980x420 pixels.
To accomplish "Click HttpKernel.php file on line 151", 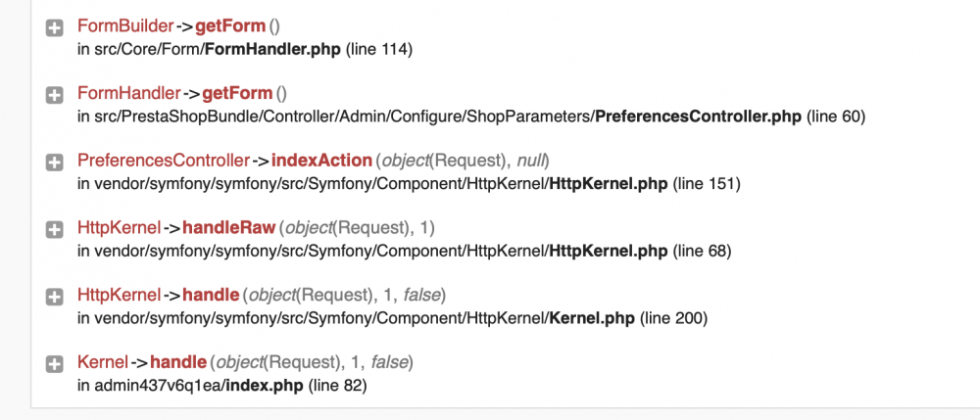I will pos(609,183).
